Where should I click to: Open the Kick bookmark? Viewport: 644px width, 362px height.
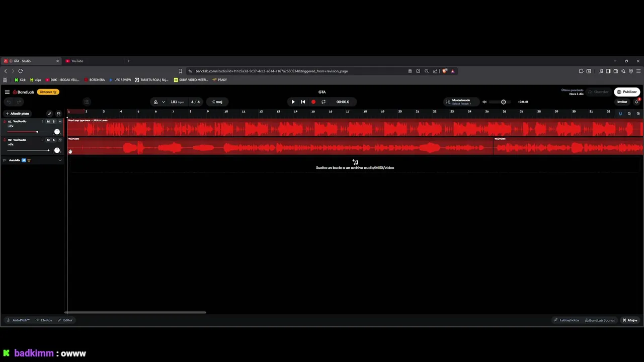(x=20, y=80)
